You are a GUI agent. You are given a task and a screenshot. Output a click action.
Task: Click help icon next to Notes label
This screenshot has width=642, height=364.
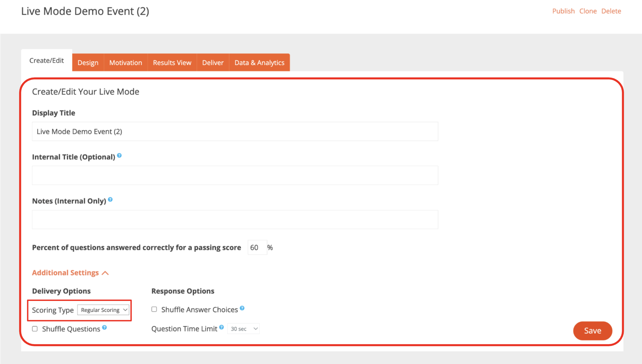pyautogui.click(x=110, y=199)
